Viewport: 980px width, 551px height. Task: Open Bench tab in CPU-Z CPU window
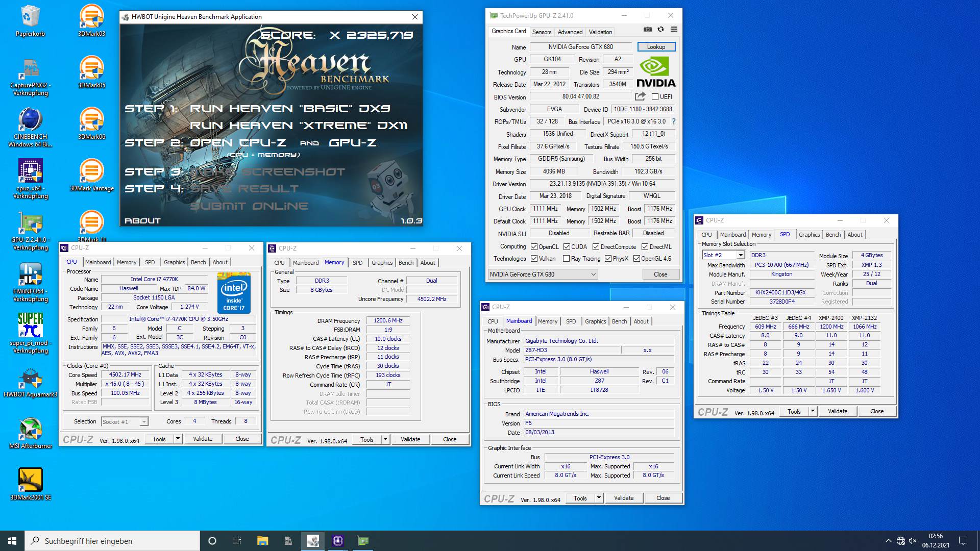click(198, 262)
